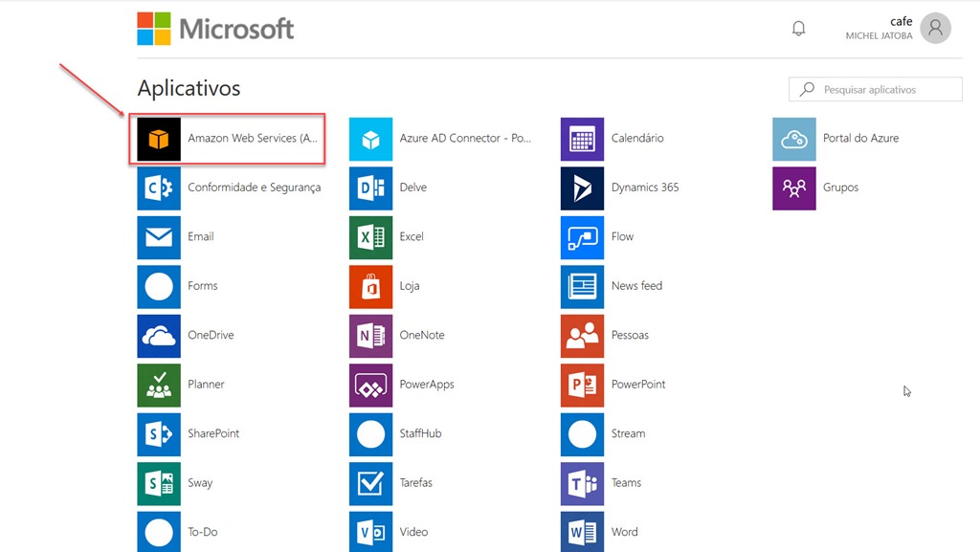Screen dimensions: 980x552
Task: Launch the Dynamics 365 icon
Action: click(582, 188)
